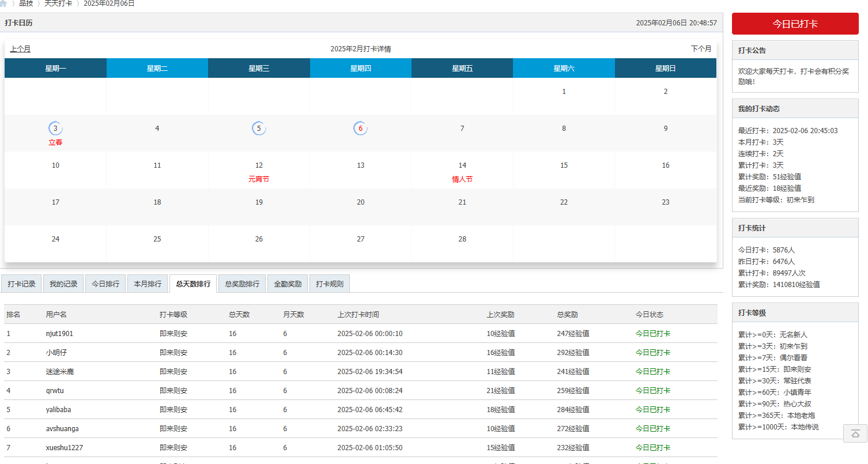This screenshot has width=868, height=464.
Task: Click the 星期日 calendar header
Action: pos(666,68)
